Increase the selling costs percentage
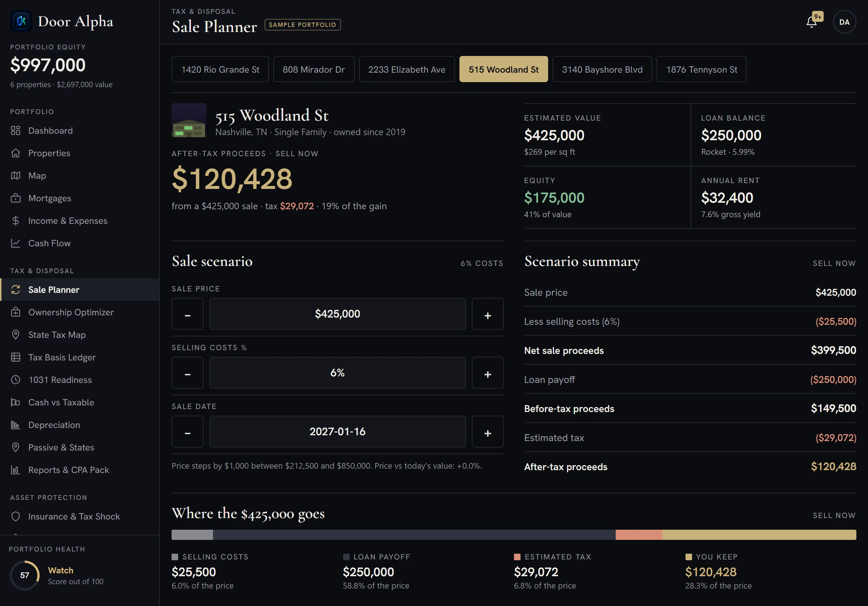This screenshot has height=606, width=868. click(x=488, y=373)
